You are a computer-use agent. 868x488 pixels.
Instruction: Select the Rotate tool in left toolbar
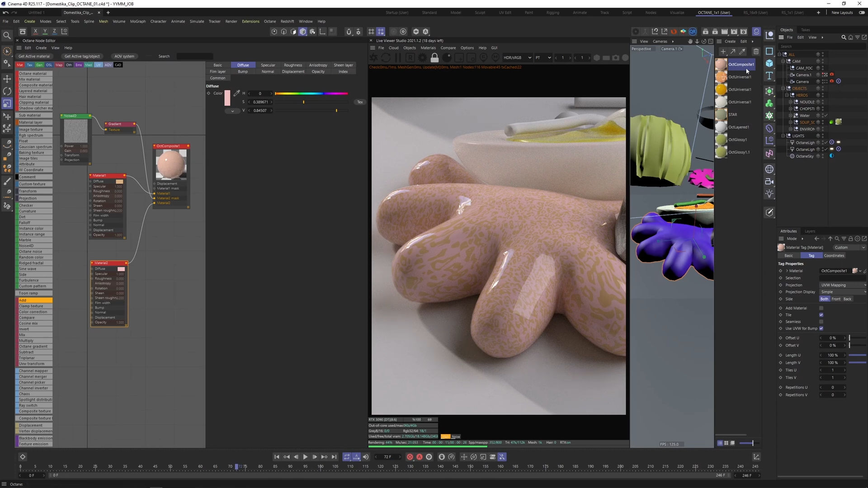pos(7,91)
